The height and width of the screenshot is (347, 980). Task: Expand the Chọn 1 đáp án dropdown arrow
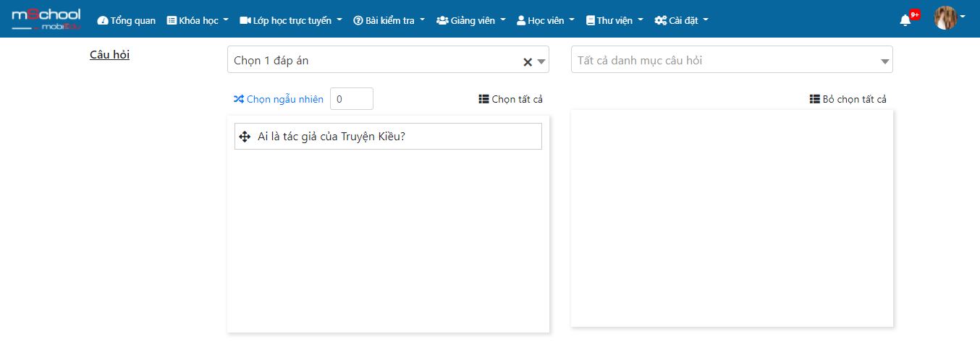point(541,62)
